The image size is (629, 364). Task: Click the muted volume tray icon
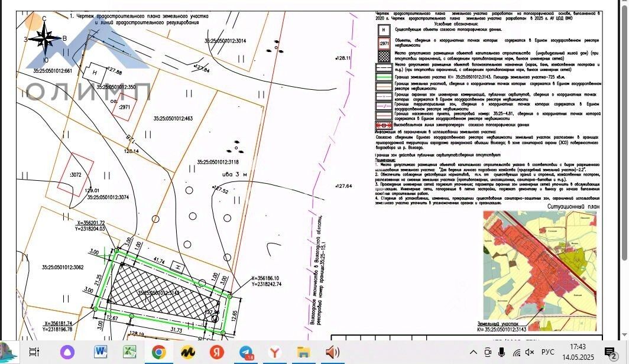click(530, 353)
